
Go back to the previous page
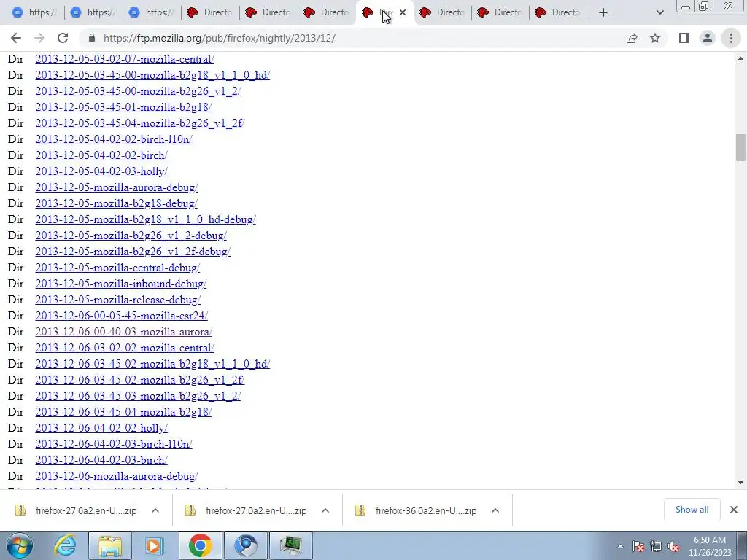point(16,38)
